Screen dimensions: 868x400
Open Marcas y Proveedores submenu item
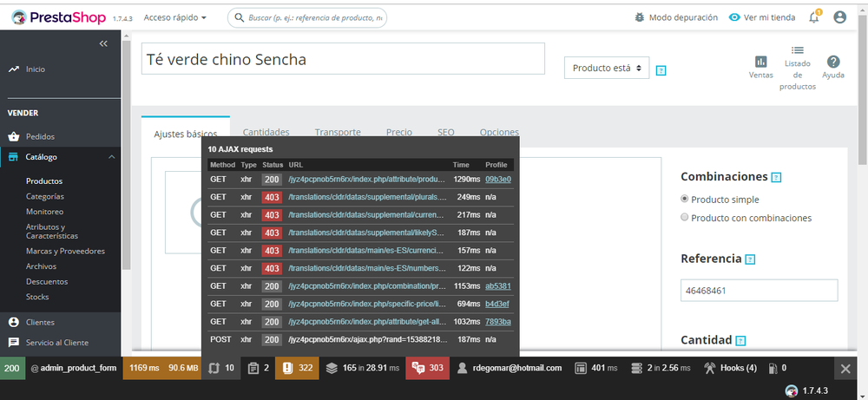click(x=65, y=251)
